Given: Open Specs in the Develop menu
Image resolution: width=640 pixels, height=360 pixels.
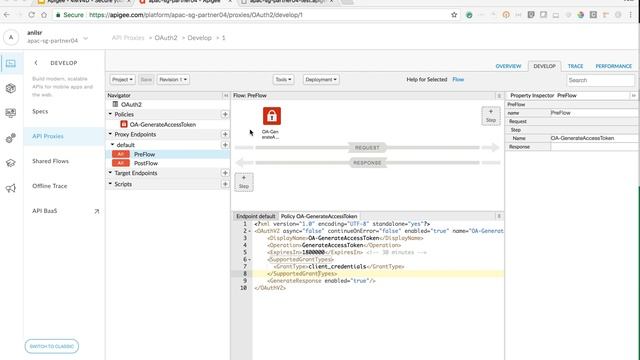Looking at the screenshot, I should pos(40,111).
